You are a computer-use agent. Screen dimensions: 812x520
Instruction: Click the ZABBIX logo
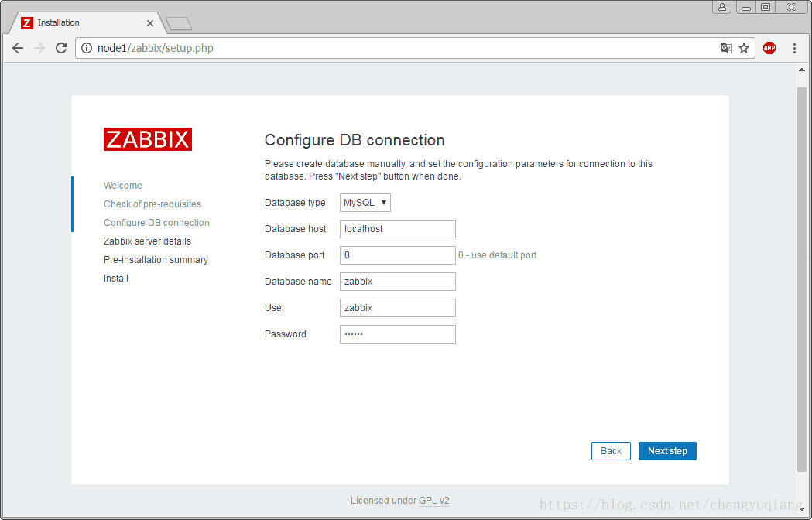(148, 139)
